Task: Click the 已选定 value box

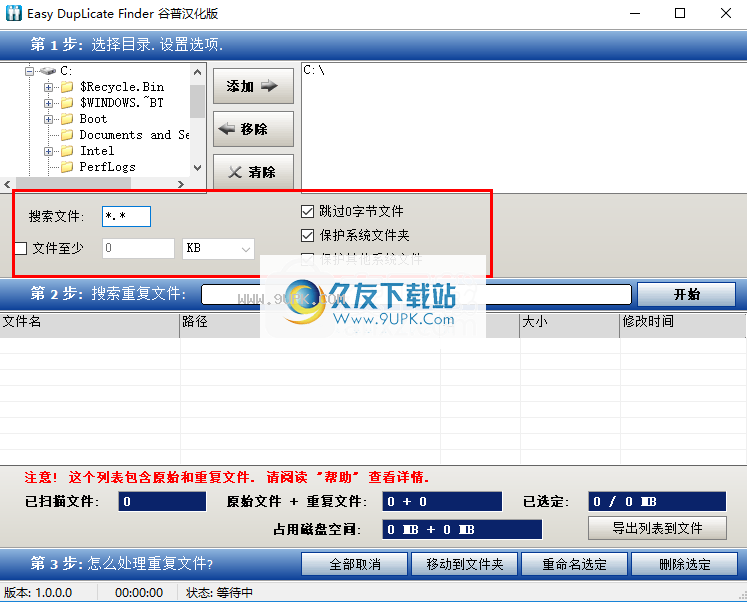Action: 657,501
